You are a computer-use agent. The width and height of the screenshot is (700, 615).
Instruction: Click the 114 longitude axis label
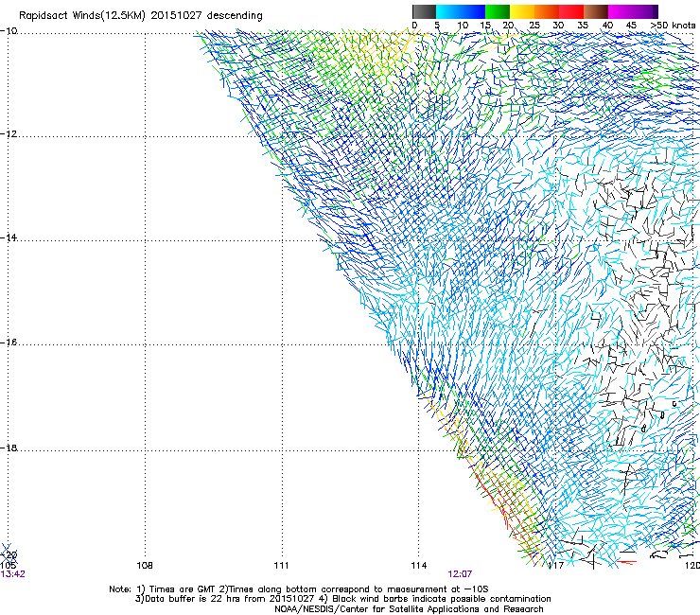click(x=419, y=566)
